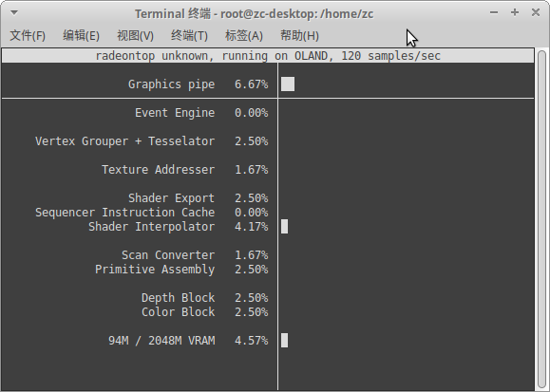The width and height of the screenshot is (550, 392).
Task: Open the 视图(V) menu
Action: pos(136,36)
